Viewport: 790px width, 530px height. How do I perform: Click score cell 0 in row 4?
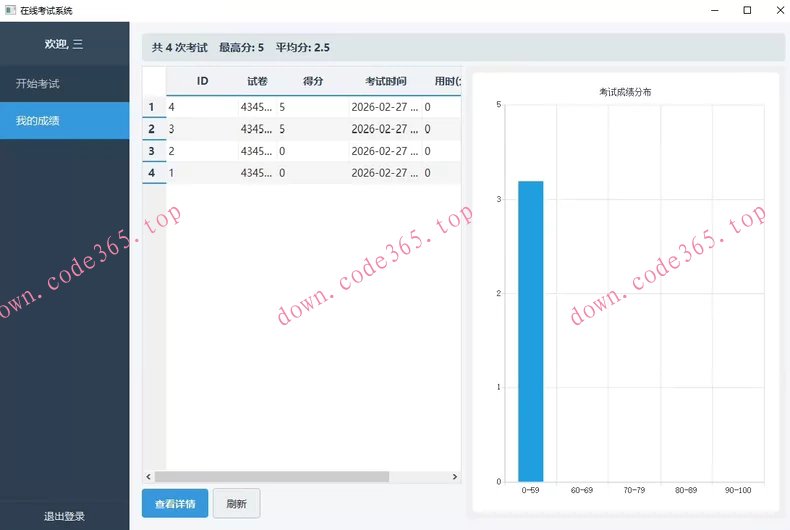[313, 173]
